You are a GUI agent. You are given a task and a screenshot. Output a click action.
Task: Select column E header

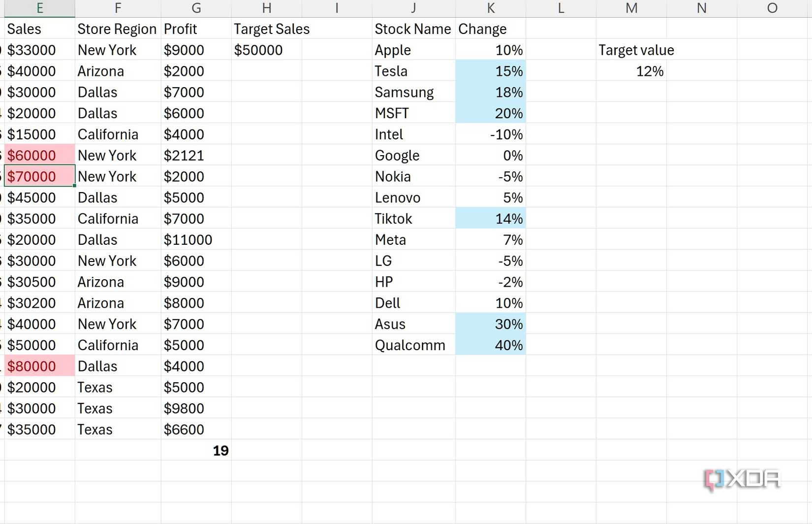39,8
